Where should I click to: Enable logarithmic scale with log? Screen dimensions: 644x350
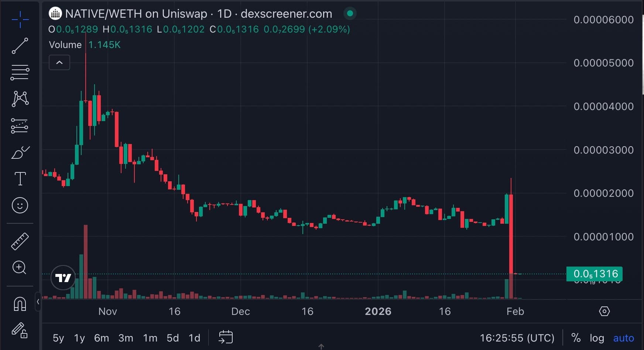[x=597, y=338]
